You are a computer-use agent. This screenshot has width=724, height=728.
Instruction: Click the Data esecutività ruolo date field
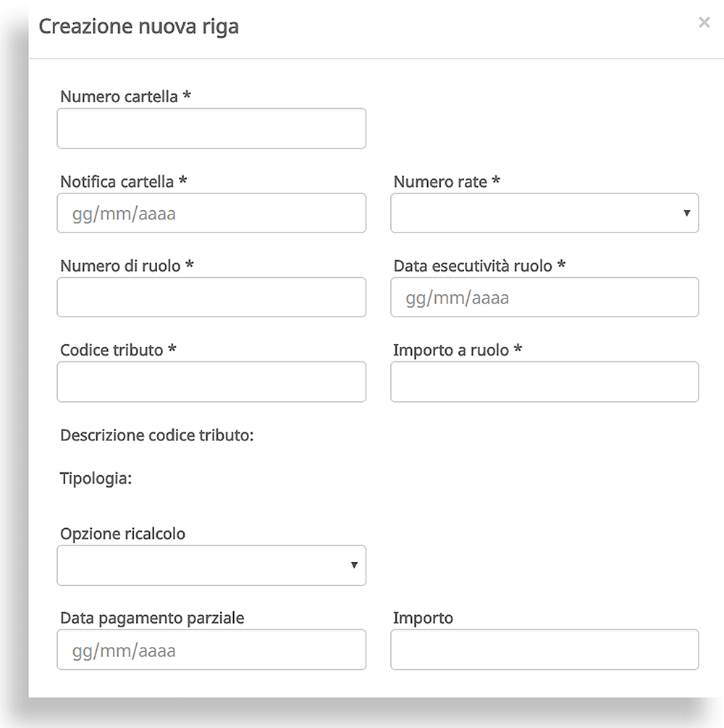pyautogui.click(x=544, y=297)
